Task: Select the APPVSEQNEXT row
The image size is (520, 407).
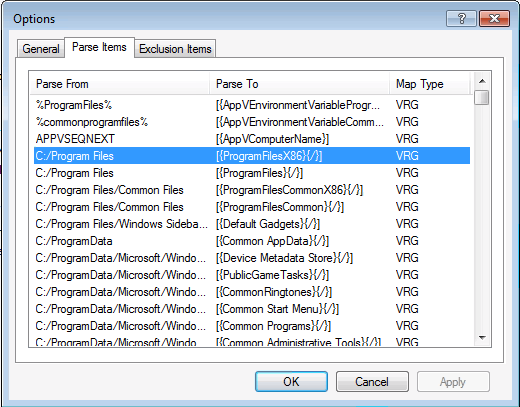Action: click(x=252, y=139)
